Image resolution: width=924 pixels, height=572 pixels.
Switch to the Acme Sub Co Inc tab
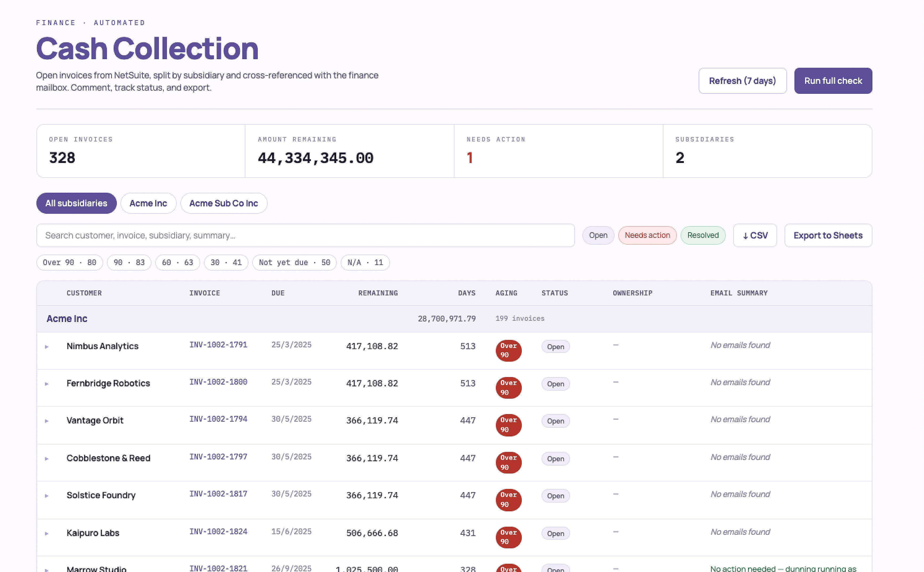[223, 203]
